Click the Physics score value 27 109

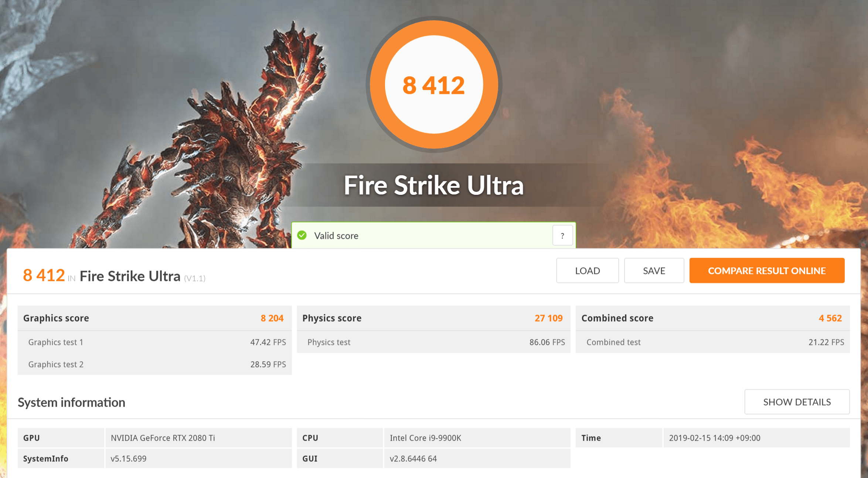(x=549, y=318)
